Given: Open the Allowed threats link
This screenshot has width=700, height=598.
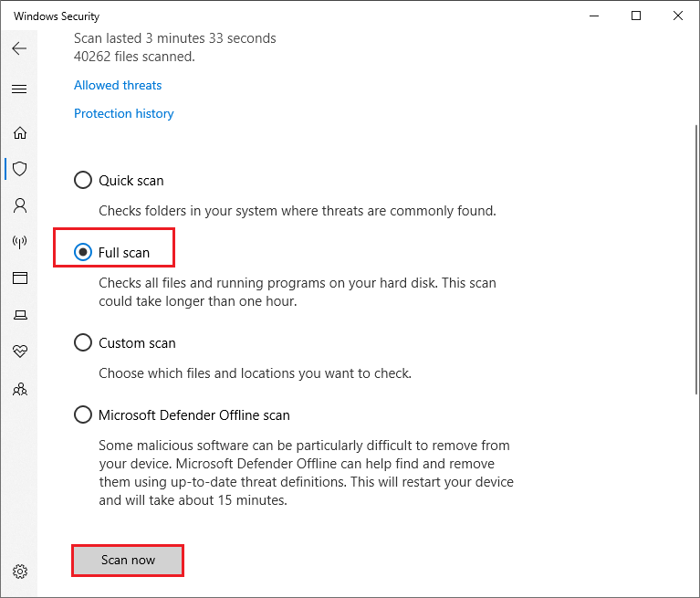Looking at the screenshot, I should (118, 85).
